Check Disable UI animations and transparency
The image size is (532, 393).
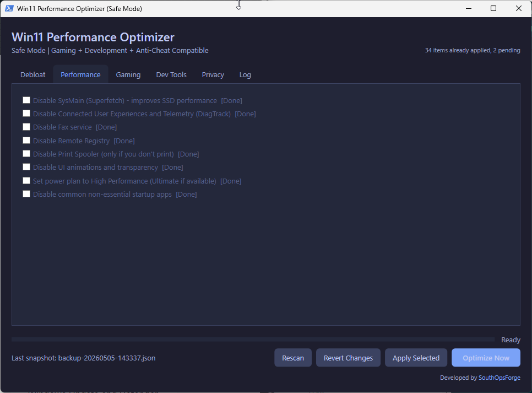tap(26, 167)
